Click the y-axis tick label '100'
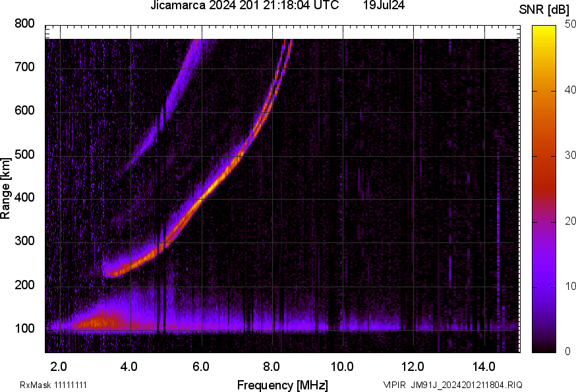The image size is (576, 392). pos(24,328)
